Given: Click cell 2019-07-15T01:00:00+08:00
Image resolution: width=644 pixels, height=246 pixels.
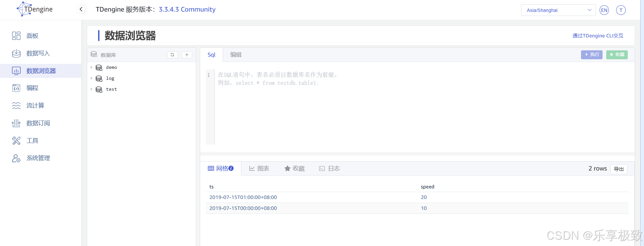Looking at the screenshot, I should click(x=243, y=197).
